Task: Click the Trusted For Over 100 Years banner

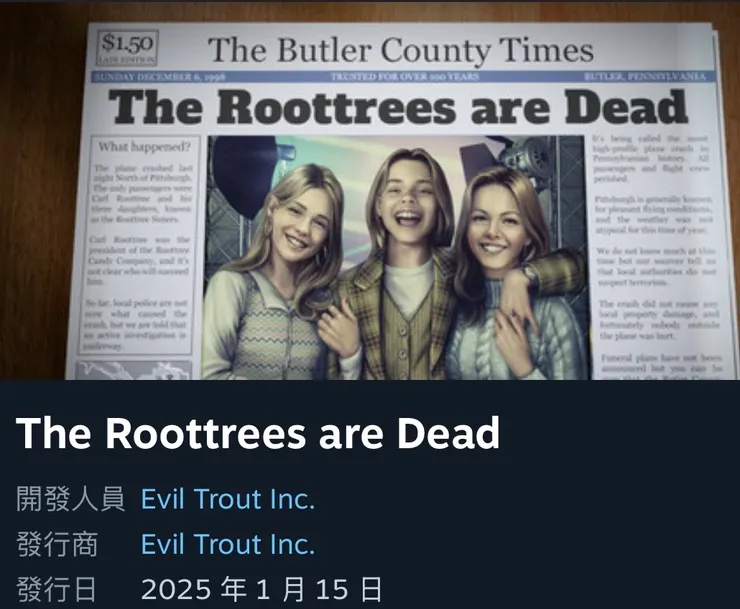Action: tap(404, 76)
